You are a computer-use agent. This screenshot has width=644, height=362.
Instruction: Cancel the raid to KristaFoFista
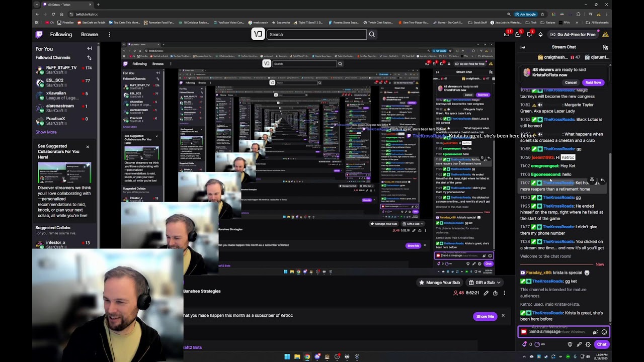(x=571, y=82)
